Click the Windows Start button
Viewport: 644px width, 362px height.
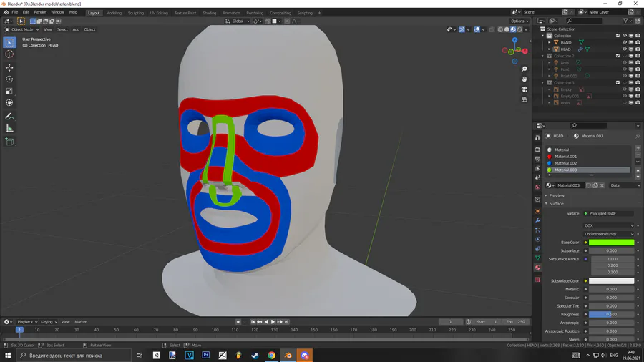[8, 356]
